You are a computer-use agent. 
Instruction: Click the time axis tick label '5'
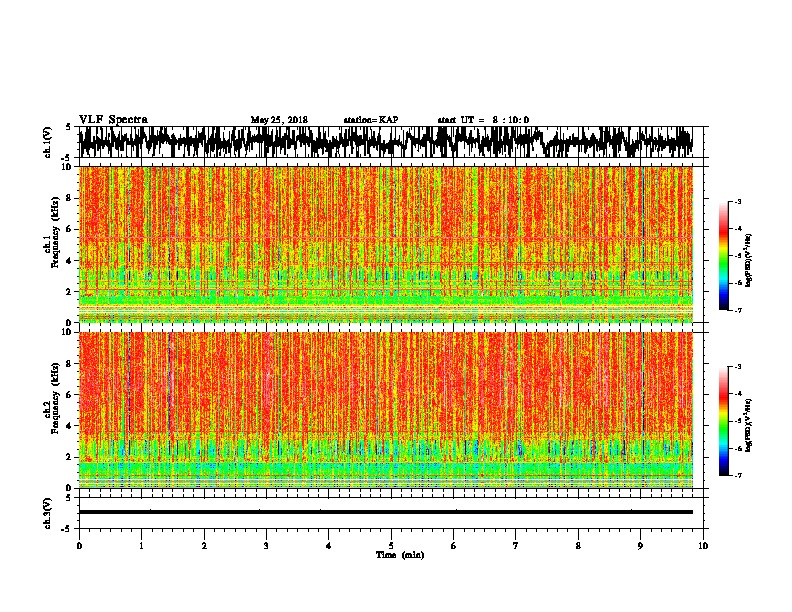coord(391,545)
